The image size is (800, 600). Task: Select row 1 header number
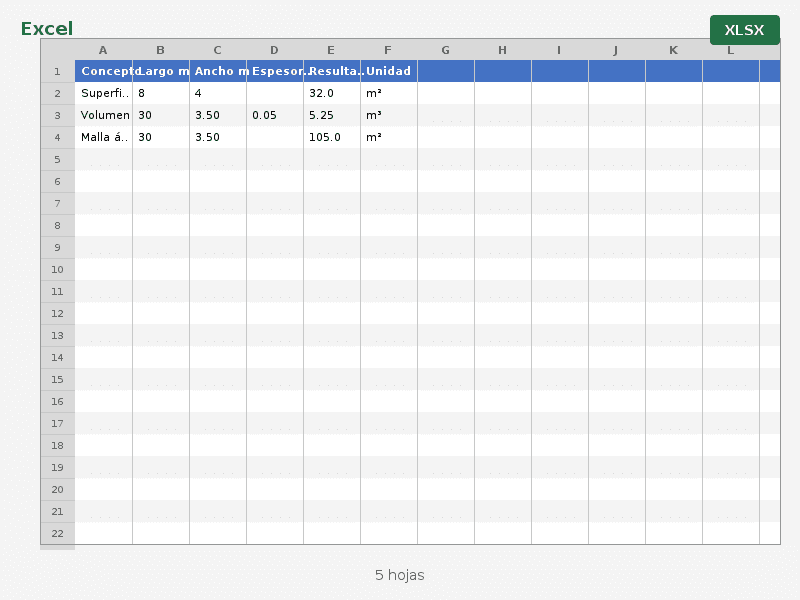[58, 71]
